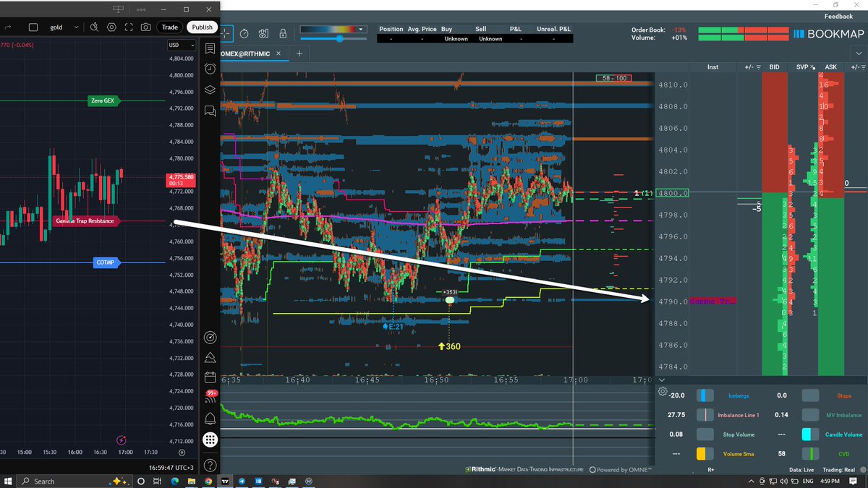Open calendar icon in TradingView sidebar
868x488 pixels.
[x=210, y=377]
